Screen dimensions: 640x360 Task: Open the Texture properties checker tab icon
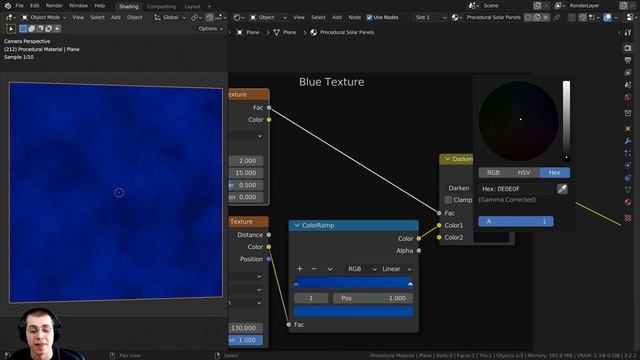pos(628,218)
